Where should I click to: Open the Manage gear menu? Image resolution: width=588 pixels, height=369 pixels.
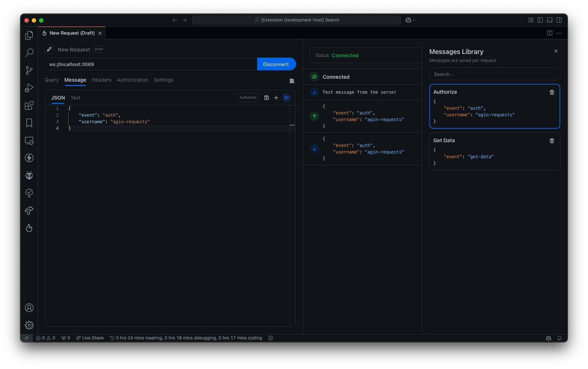(29, 325)
